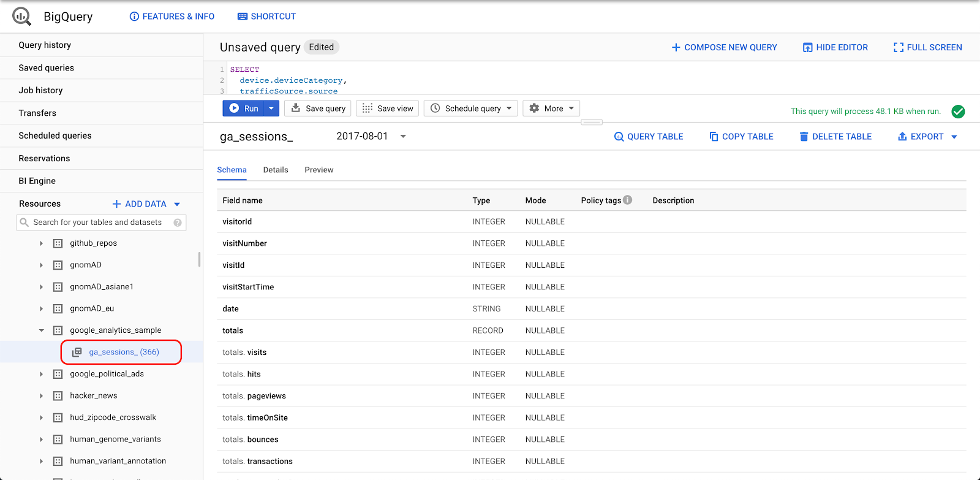The width and height of the screenshot is (980, 480).
Task: Expand the hud_zipcode_crosswalk dataset
Action: pyautogui.click(x=41, y=417)
